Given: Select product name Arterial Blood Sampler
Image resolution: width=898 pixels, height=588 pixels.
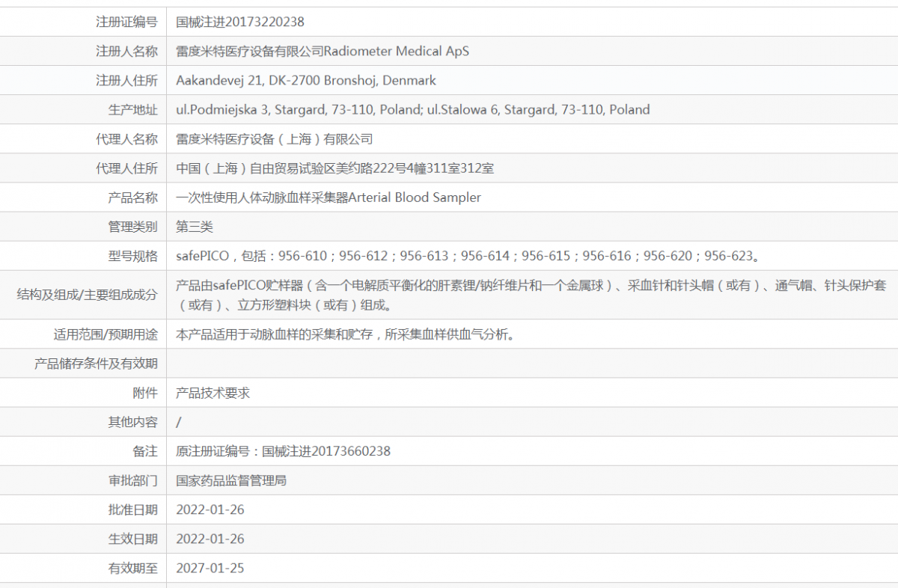Looking at the screenshot, I should click(329, 197).
